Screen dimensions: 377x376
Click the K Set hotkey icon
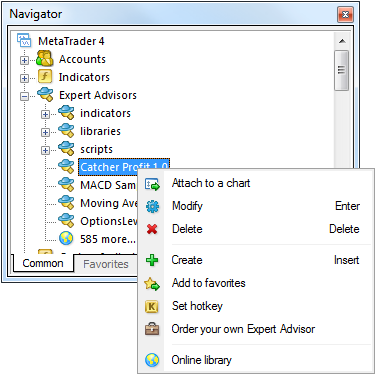pyautogui.click(x=152, y=306)
